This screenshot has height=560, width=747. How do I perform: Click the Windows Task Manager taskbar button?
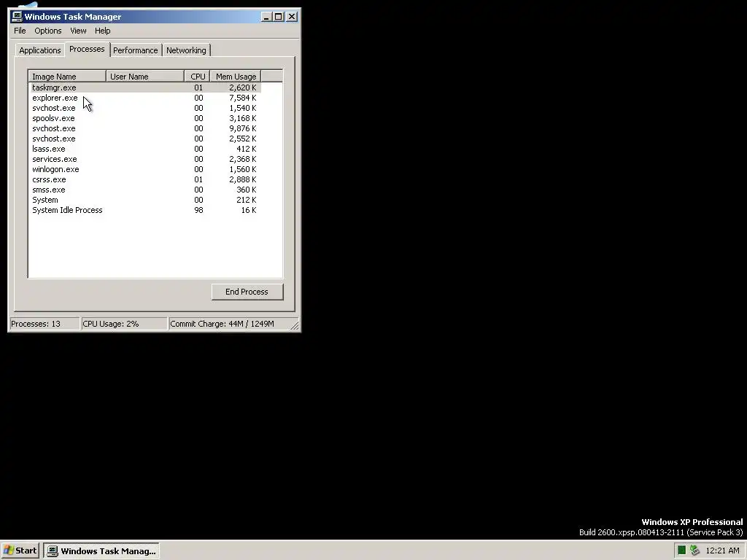(102, 551)
